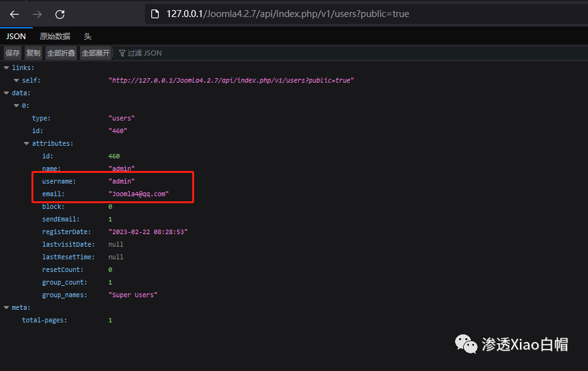
Task: Open the 原始数据 raw data tab
Action: [55, 37]
